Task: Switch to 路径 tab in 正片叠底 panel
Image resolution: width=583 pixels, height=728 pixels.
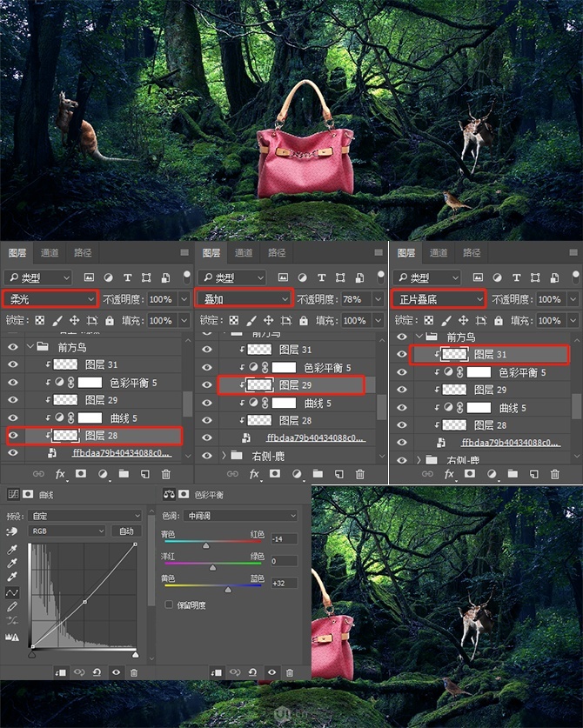Action: pyautogui.click(x=472, y=252)
